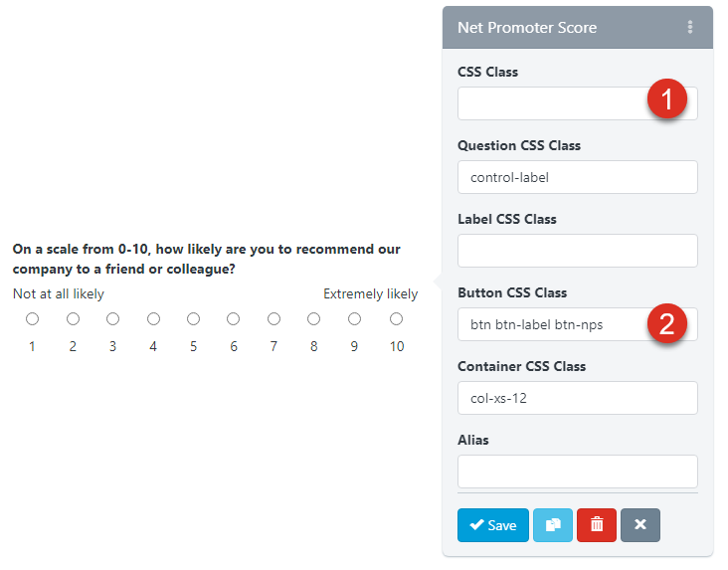Click the red trash delete button
This screenshot has height=570, width=728.
tap(597, 524)
